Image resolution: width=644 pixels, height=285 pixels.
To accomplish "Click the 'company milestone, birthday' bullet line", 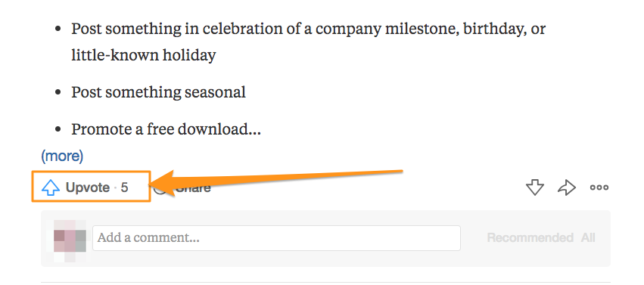I will point(308,29).
